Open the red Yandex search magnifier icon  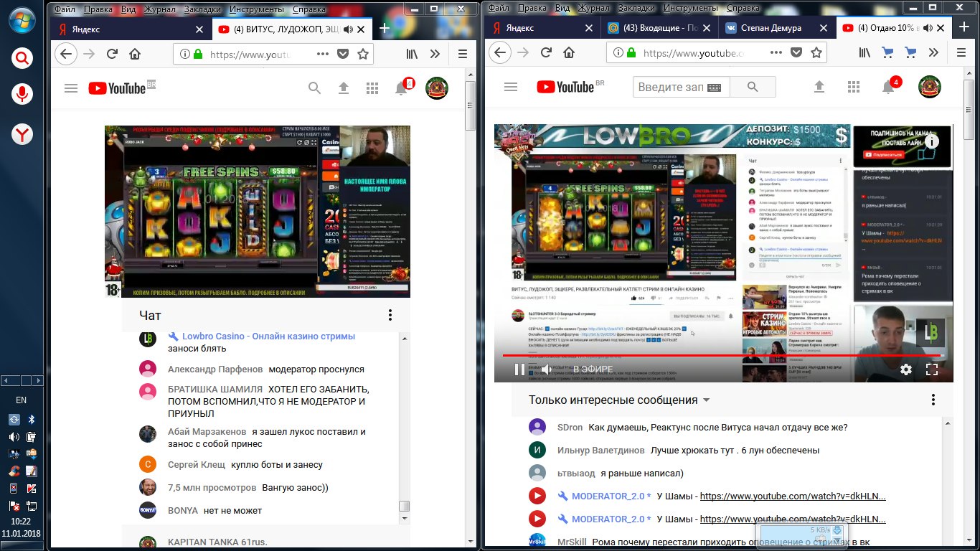pos(23,58)
